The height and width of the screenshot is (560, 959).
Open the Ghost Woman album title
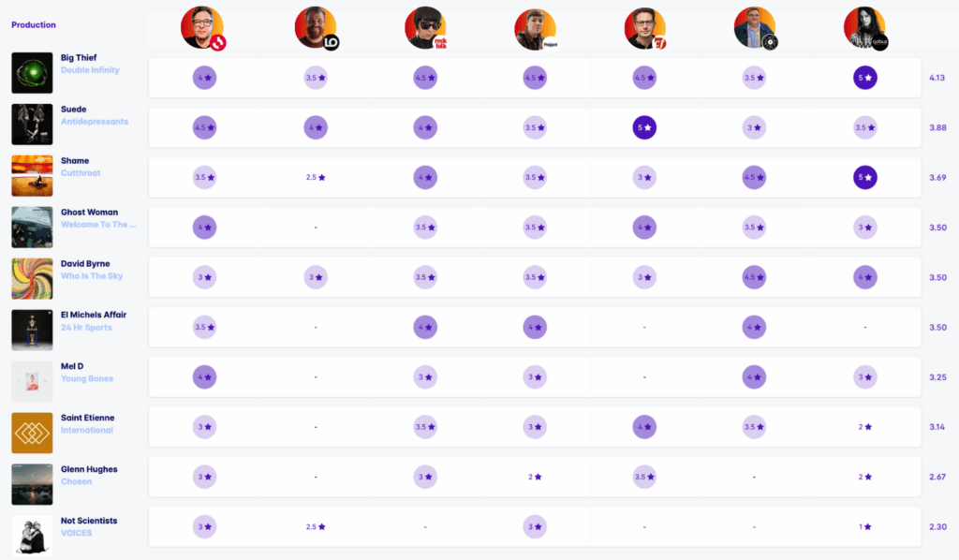coord(91,213)
